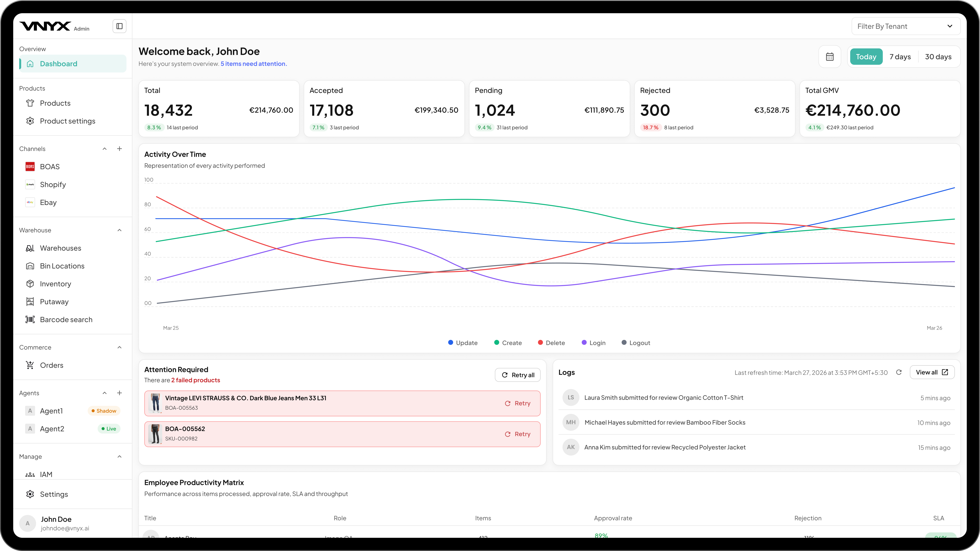Click the Agent1 Shadow status badge
The width and height of the screenshot is (980, 551).
pos(104,411)
